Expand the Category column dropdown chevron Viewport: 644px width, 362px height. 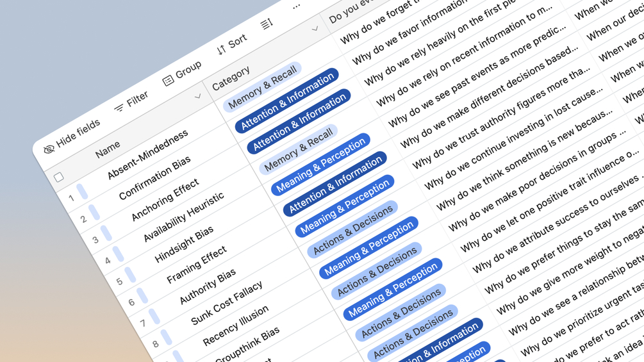pos(315,29)
